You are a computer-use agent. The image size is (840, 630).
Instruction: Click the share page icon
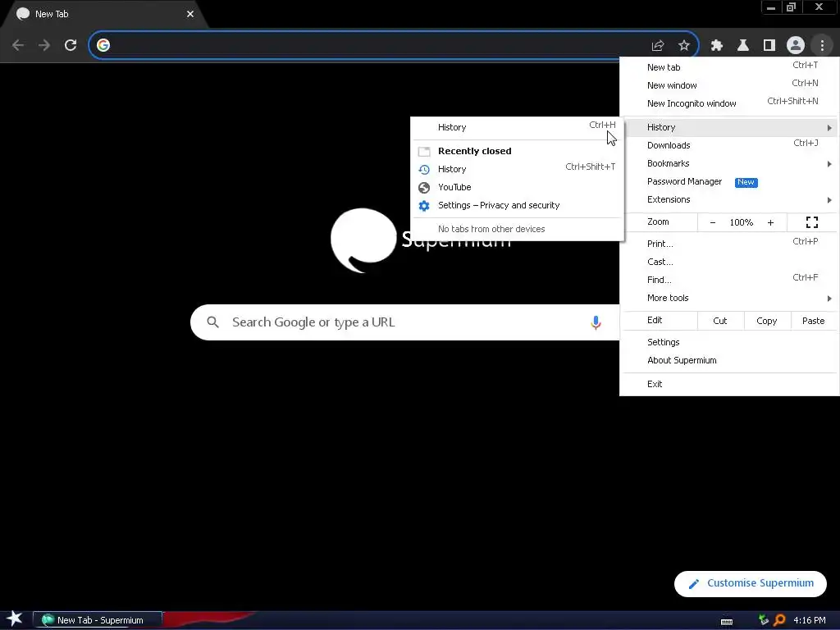point(658,46)
